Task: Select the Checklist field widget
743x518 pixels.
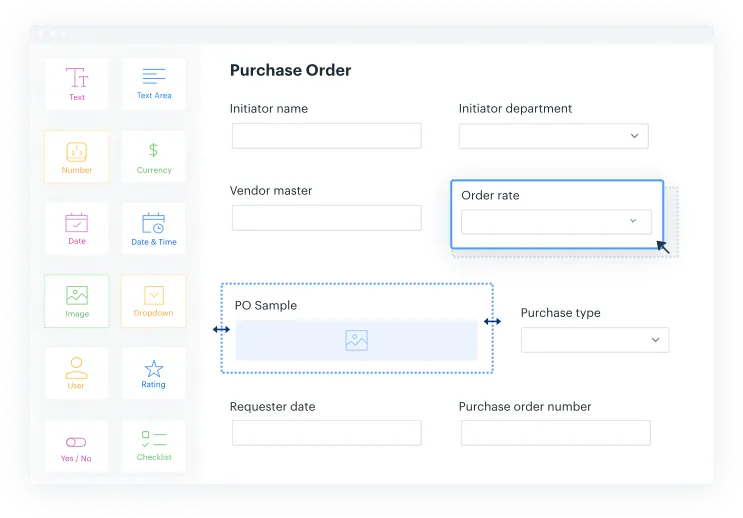Action: 154,445
